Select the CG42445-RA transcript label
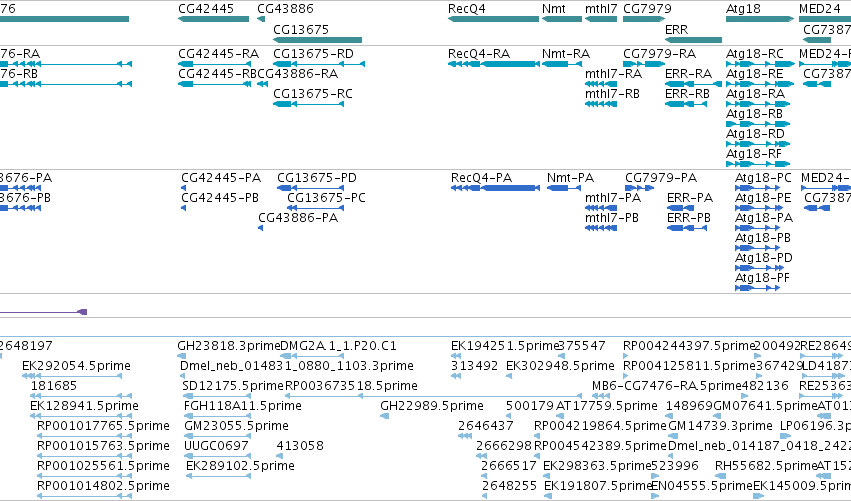The image size is (851, 501). (x=218, y=54)
